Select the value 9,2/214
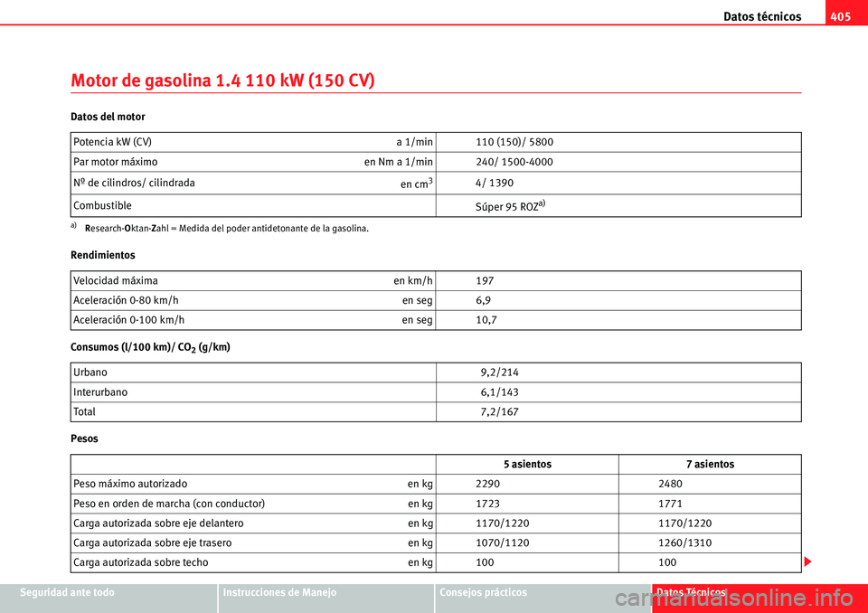Screen dimensions: 868x613 point(499,373)
